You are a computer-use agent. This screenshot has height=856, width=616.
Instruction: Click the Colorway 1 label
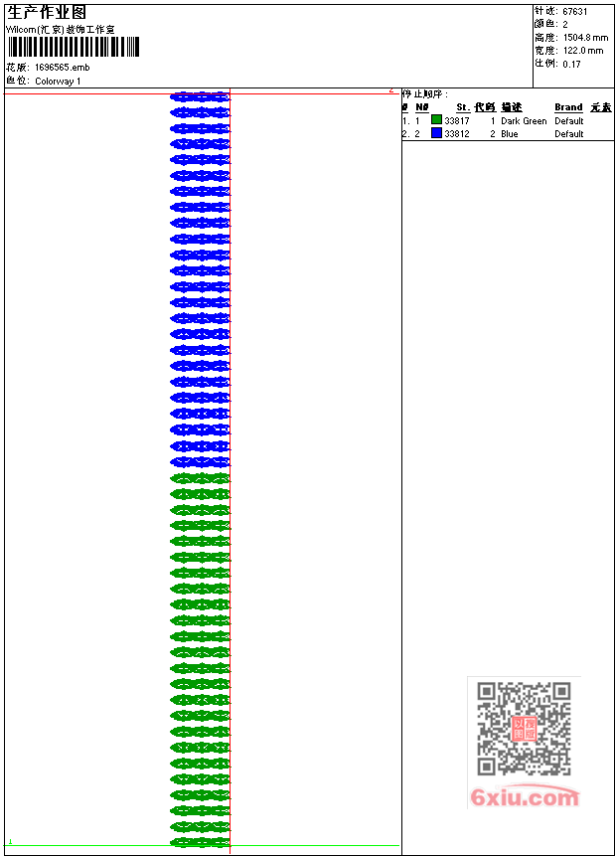pos(58,81)
